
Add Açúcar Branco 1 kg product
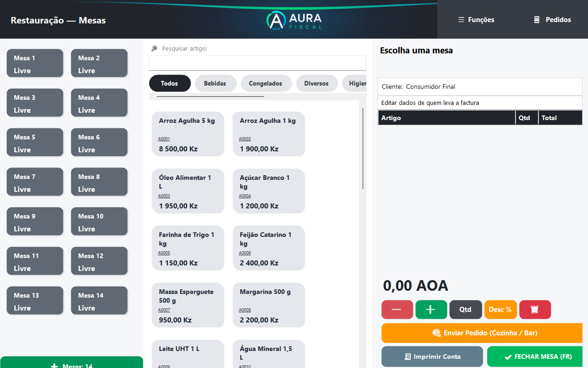tap(269, 191)
